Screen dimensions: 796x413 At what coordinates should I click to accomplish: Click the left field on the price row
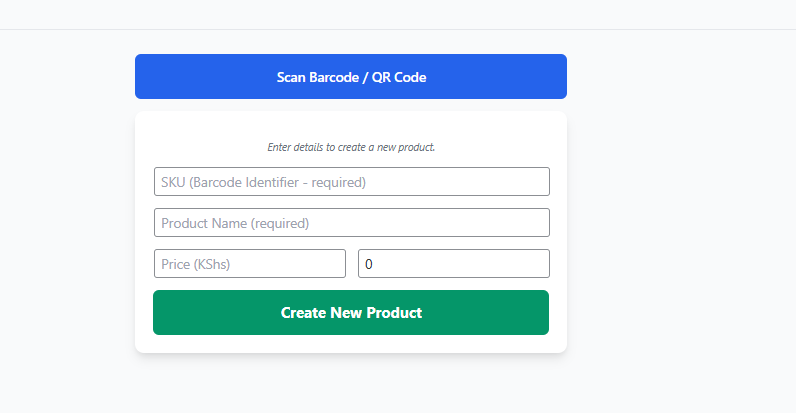249,264
